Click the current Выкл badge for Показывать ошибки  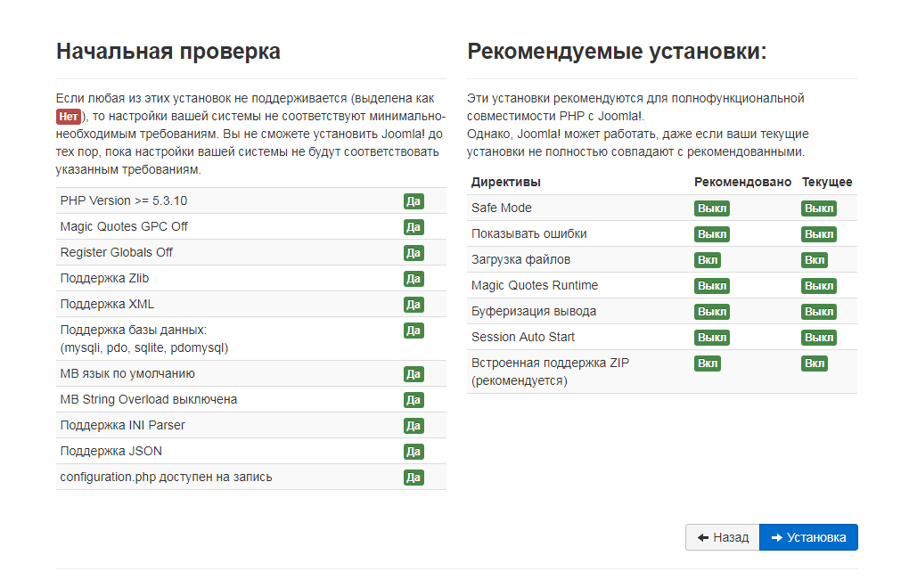pos(819,234)
